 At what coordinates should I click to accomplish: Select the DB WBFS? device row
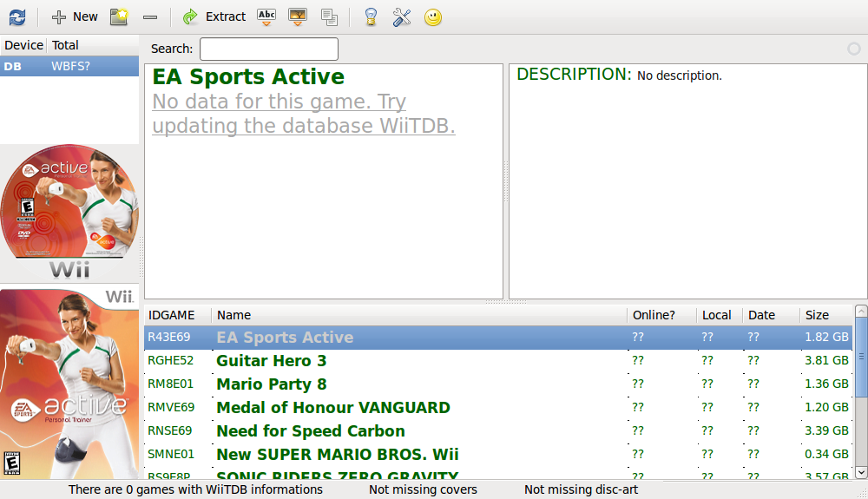69,66
